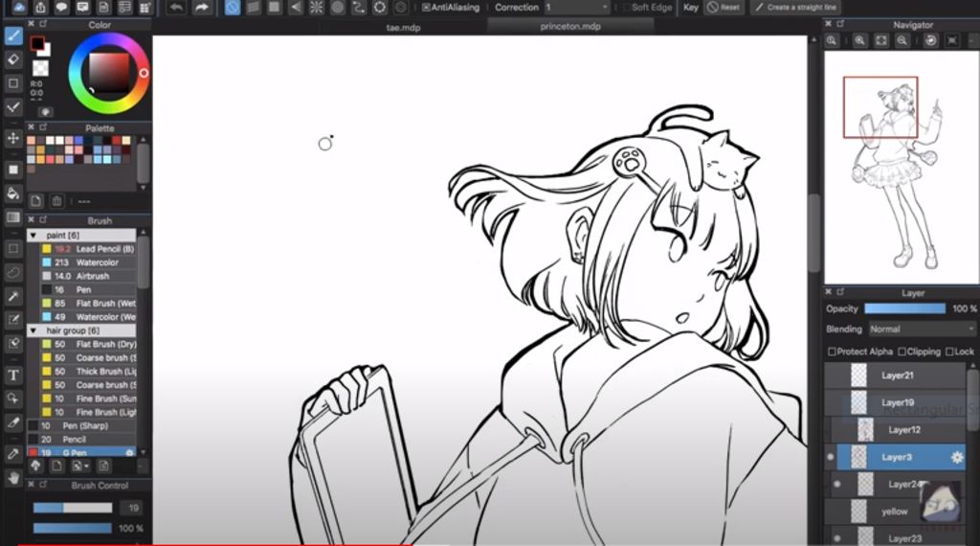This screenshot has width=980, height=546.
Task: Click Navigator rotation reset icon
Action: (x=931, y=40)
